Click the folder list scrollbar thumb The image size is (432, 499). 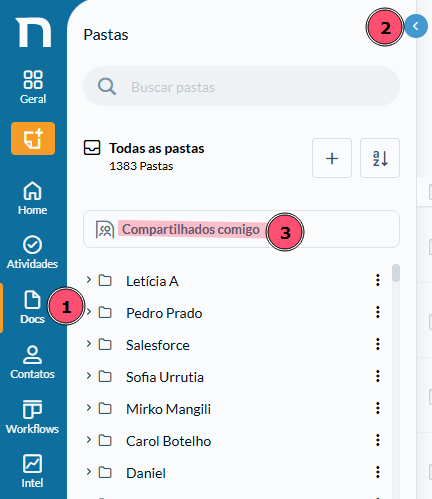click(x=396, y=273)
